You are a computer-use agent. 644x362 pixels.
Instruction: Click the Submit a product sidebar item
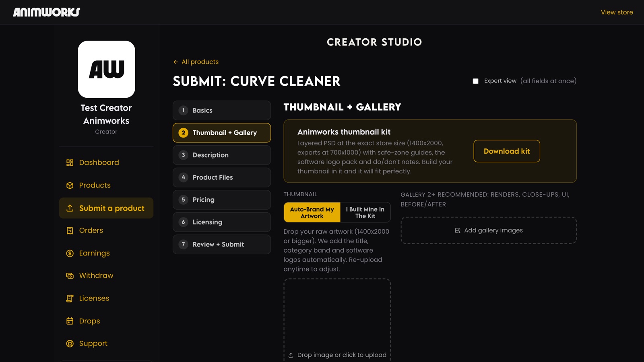click(x=106, y=208)
